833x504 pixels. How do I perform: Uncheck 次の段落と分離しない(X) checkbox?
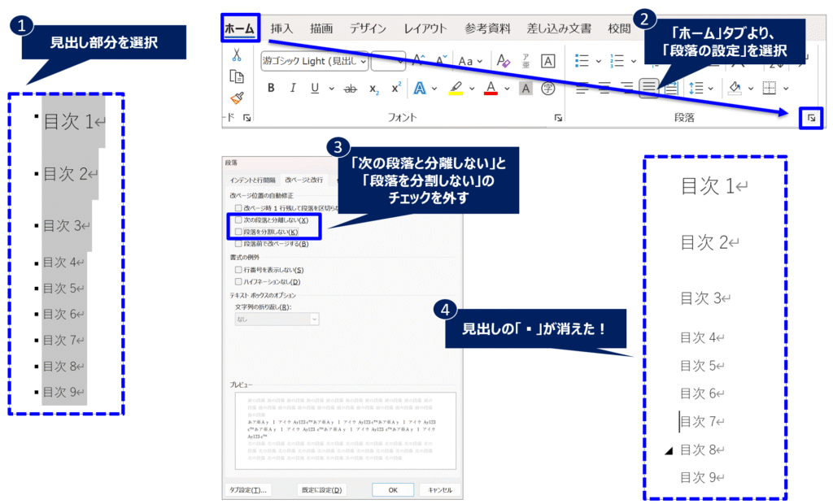[238, 219]
